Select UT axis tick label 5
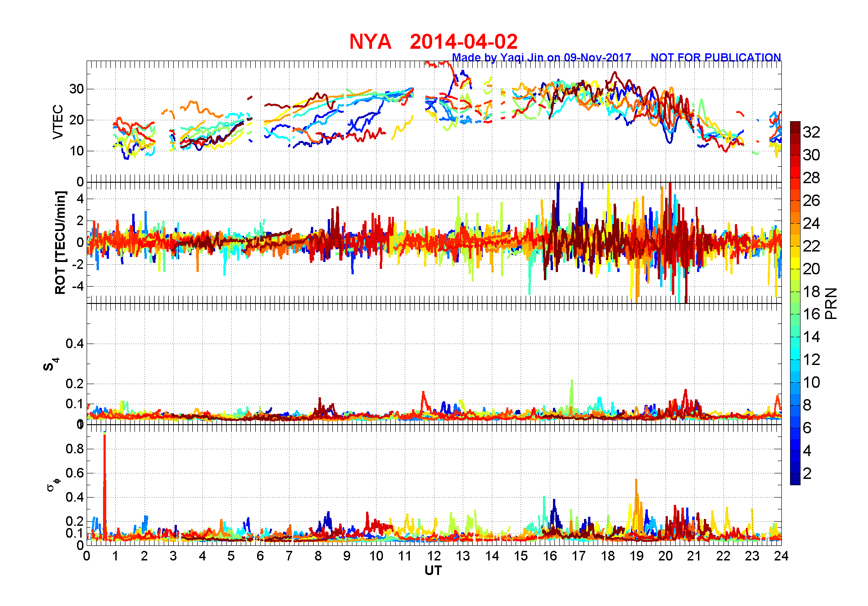Screen dimensions: 868x606 click(x=231, y=556)
